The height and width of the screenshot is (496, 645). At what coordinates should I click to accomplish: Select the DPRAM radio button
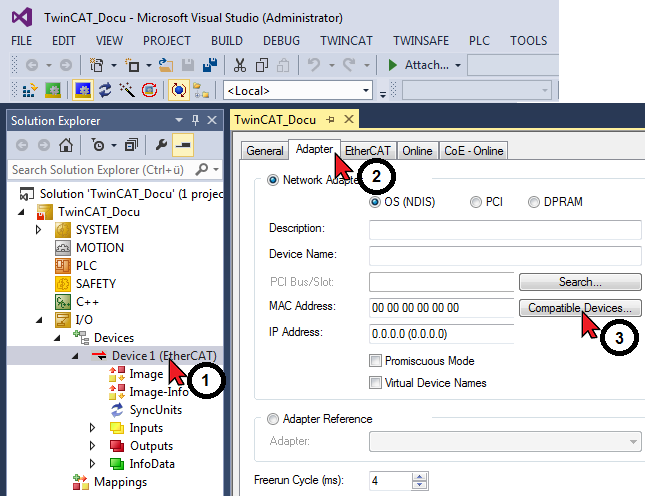pos(534,202)
